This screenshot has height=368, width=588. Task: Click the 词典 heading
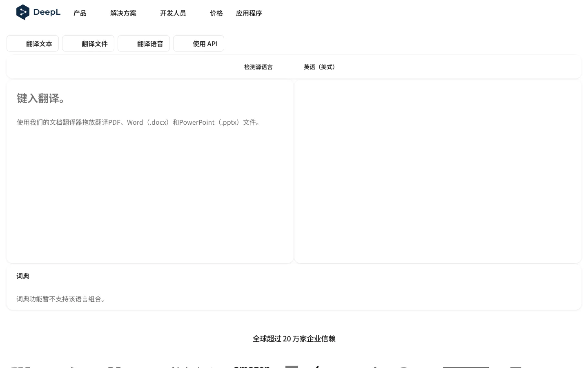[x=23, y=276]
